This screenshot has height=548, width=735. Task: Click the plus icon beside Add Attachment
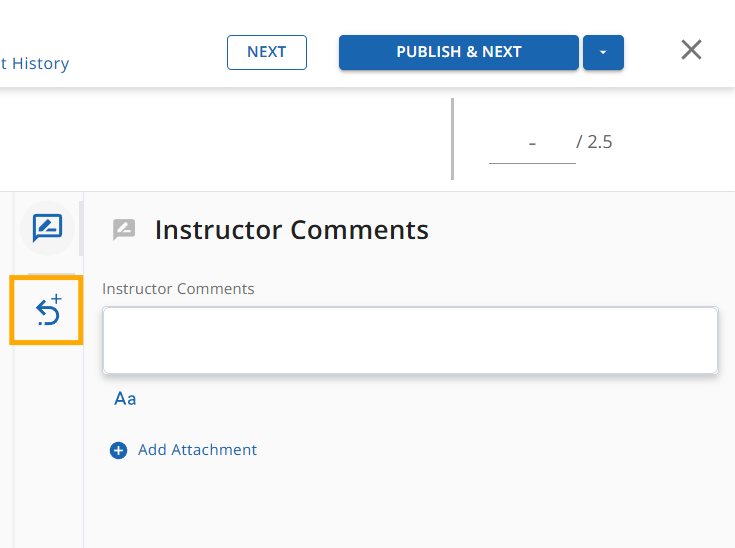point(118,451)
